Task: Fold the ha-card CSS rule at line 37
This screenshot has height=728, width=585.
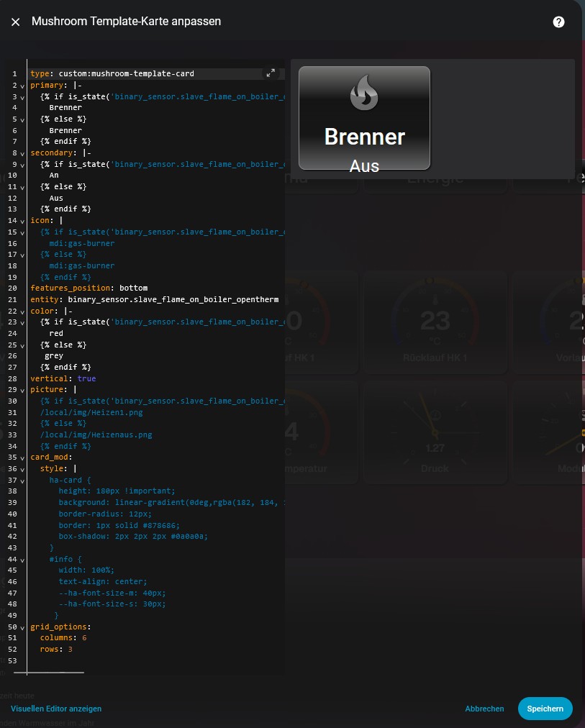Action: [x=22, y=480]
